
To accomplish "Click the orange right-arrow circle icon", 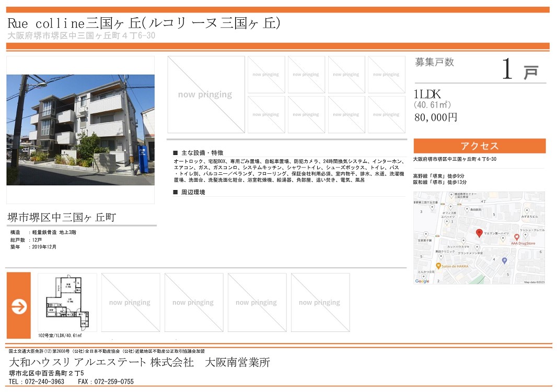I will point(19,306).
